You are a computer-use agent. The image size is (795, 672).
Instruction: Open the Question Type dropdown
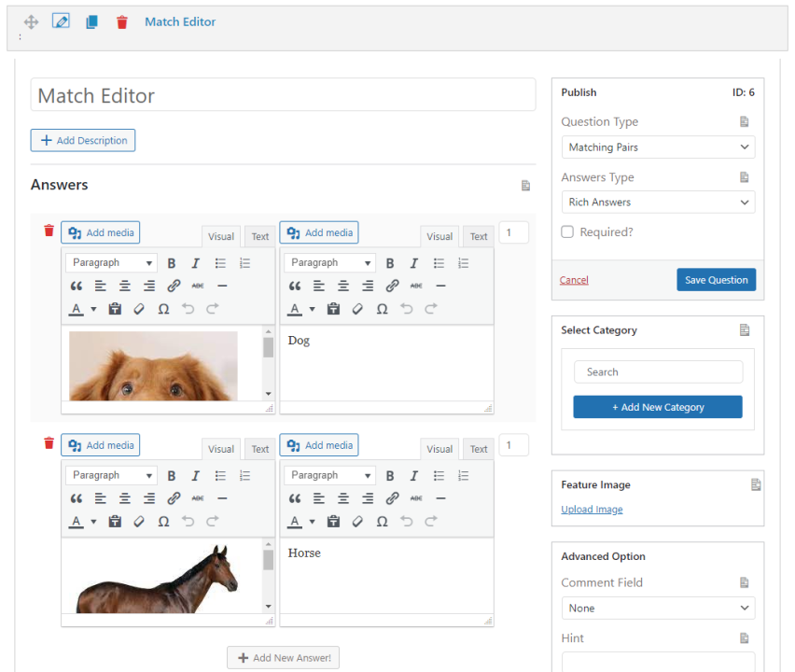pos(658,147)
